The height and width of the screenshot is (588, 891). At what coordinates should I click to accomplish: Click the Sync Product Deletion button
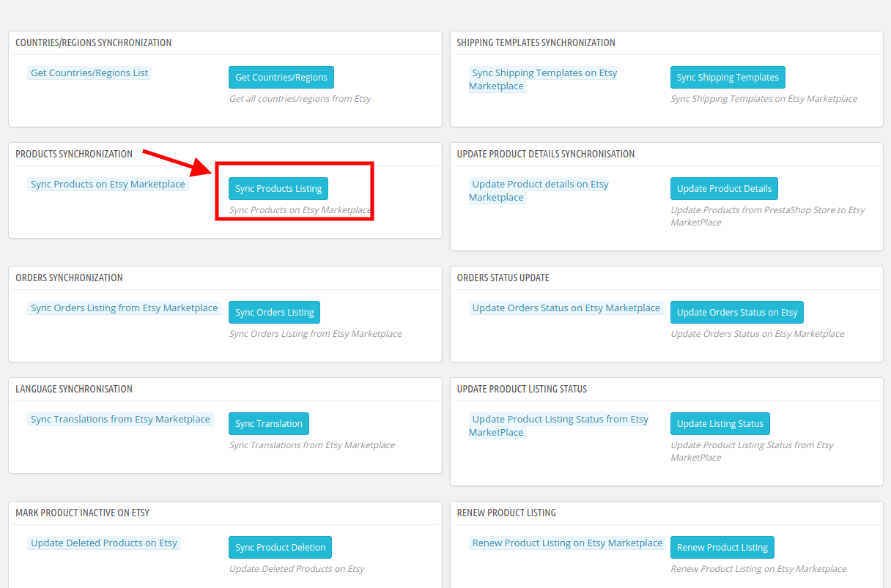[280, 548]
